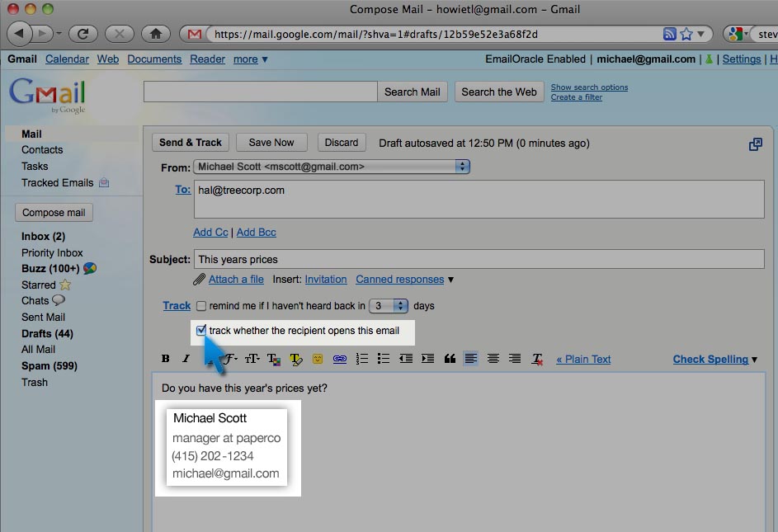The height and width of the screenshot is (532, 778).
Task: Click the browser back button
Action: point(19,34)
